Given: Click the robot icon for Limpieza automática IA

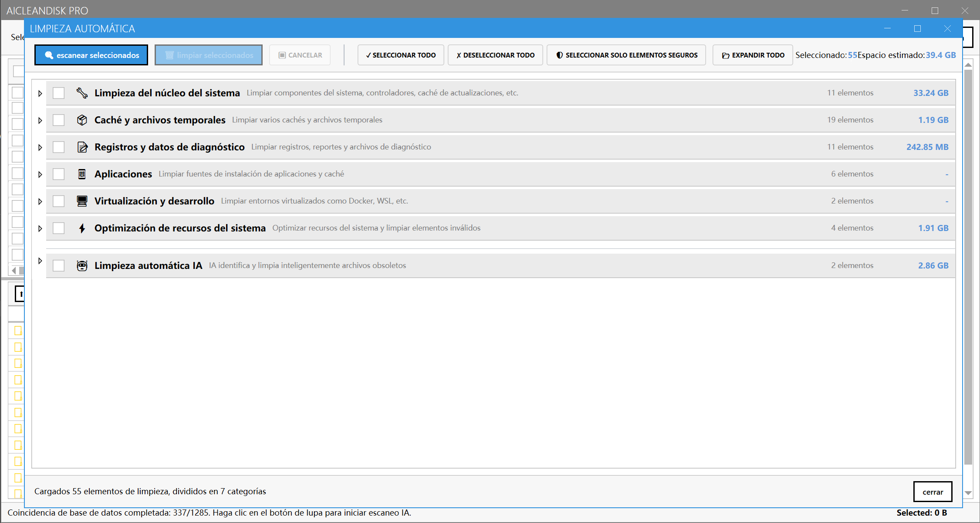Looking at the screenshot, I should [82, 265].
